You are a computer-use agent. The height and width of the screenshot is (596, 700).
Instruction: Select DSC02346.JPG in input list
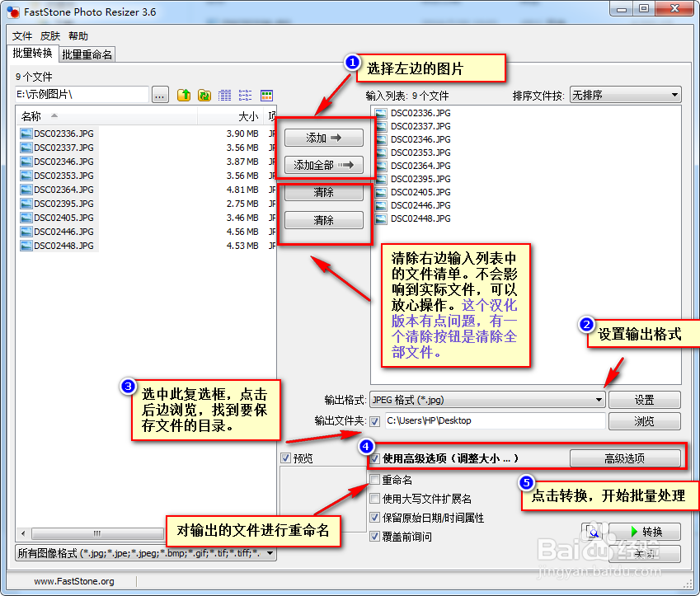413,139
